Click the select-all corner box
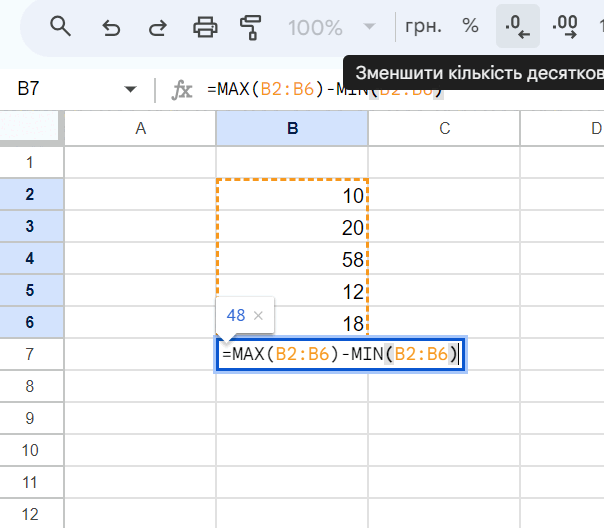The image size is (604, 528). [30, 126]
